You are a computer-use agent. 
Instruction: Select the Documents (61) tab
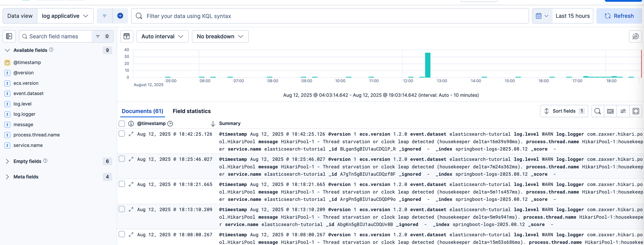click(x=142, y=111)
